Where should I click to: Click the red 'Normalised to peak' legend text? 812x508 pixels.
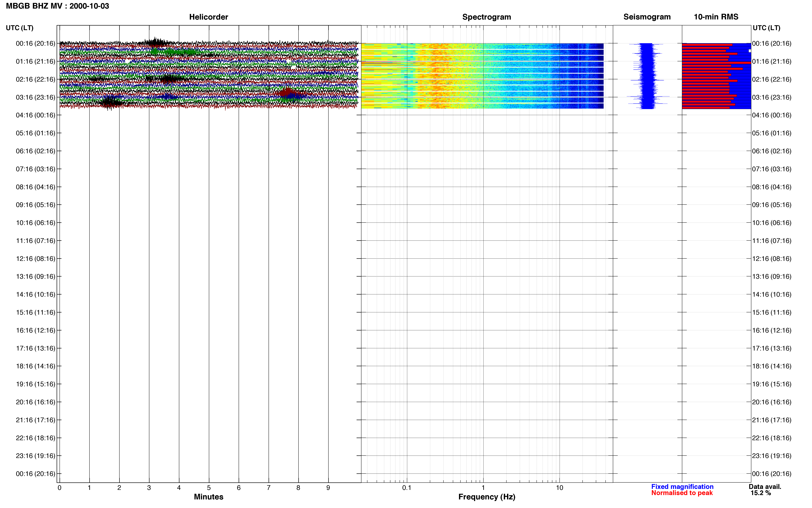[682, 493]
